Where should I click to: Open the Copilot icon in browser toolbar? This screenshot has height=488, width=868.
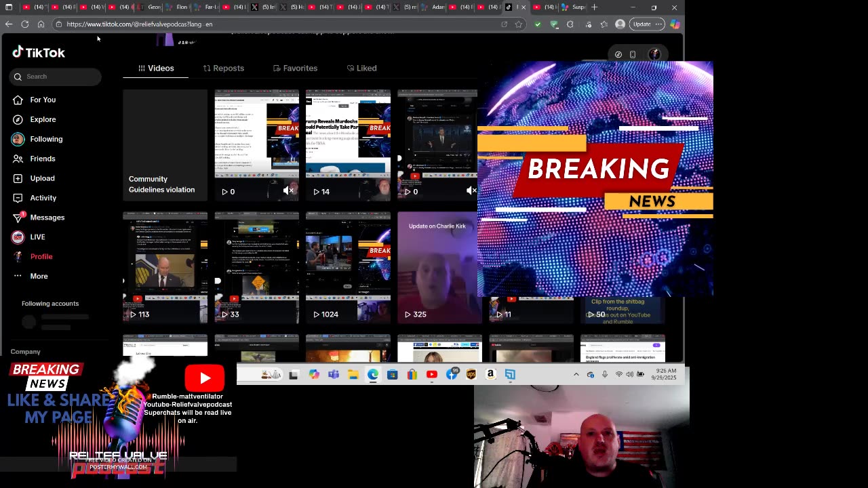[x=675, y=24]
